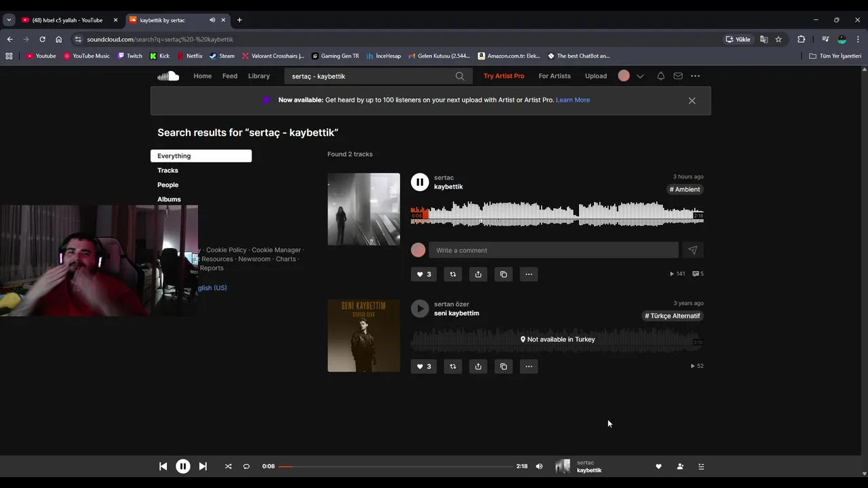Click the Write a comment field
Screen dimensions: 868x488
(x=553, y=250)
